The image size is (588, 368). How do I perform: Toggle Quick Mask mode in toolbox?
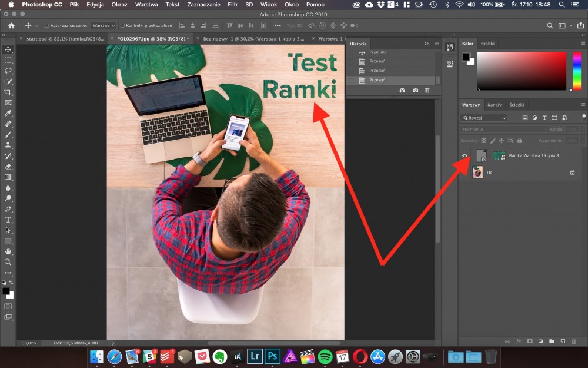click(8, 306)
